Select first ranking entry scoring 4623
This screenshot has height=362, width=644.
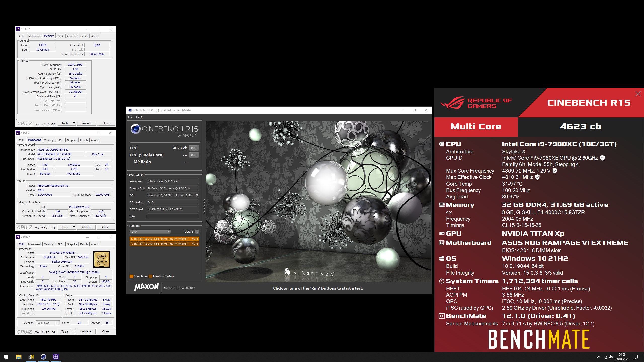tap(164, 239)
